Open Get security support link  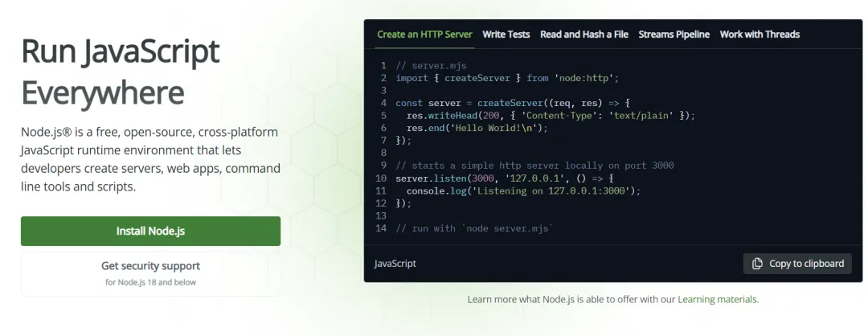coord(150,273)
